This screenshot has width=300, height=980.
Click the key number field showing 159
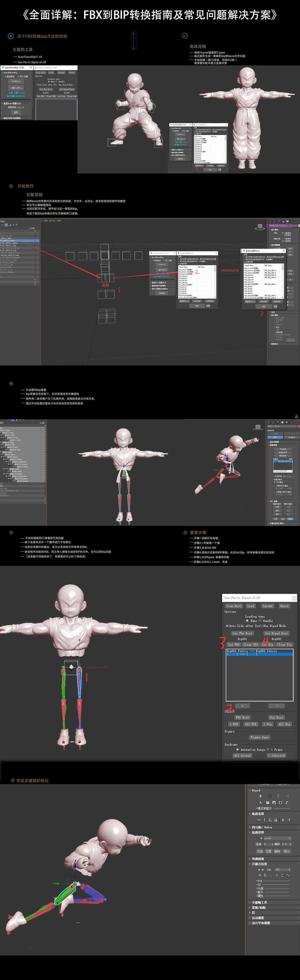pyautogui.click(x=282, y=870)
